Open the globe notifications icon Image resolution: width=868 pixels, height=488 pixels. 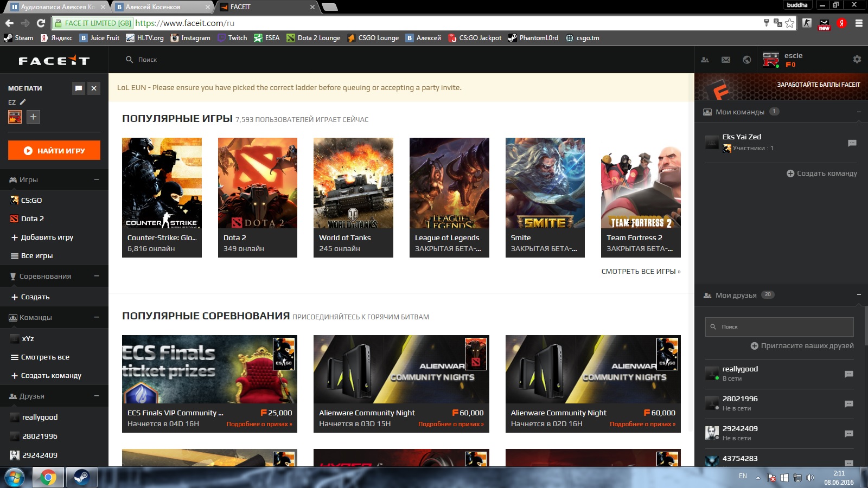(x=747, y=60)
